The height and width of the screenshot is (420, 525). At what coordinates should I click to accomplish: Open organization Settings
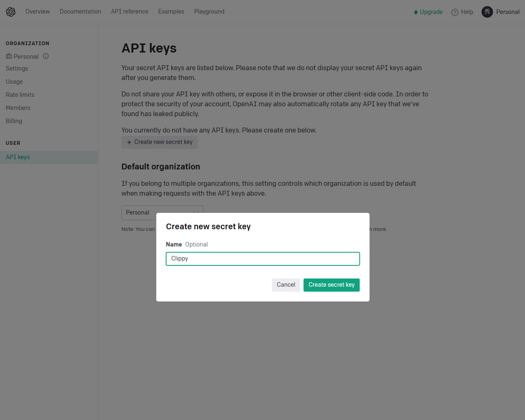pyautogui.click(x=17, y=68)
